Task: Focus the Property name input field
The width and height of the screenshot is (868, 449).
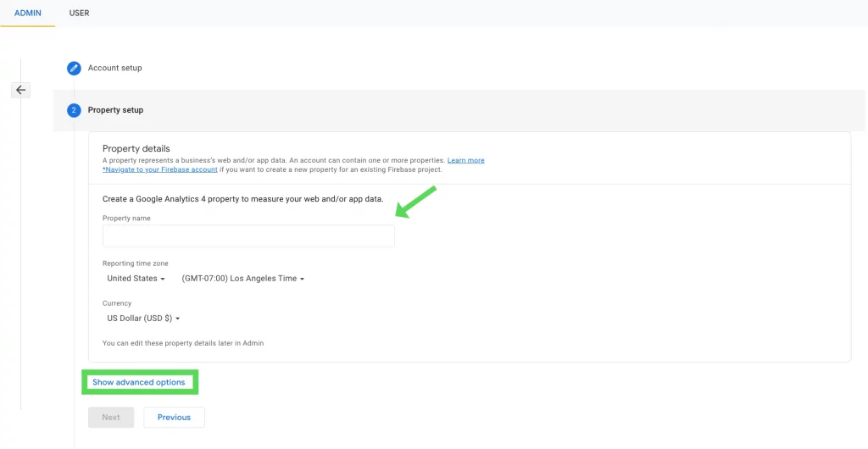Action: [248, 236]
